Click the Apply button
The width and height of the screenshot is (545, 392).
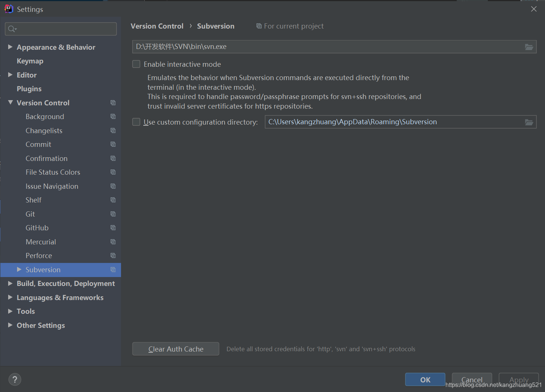[x=519, y=380]
